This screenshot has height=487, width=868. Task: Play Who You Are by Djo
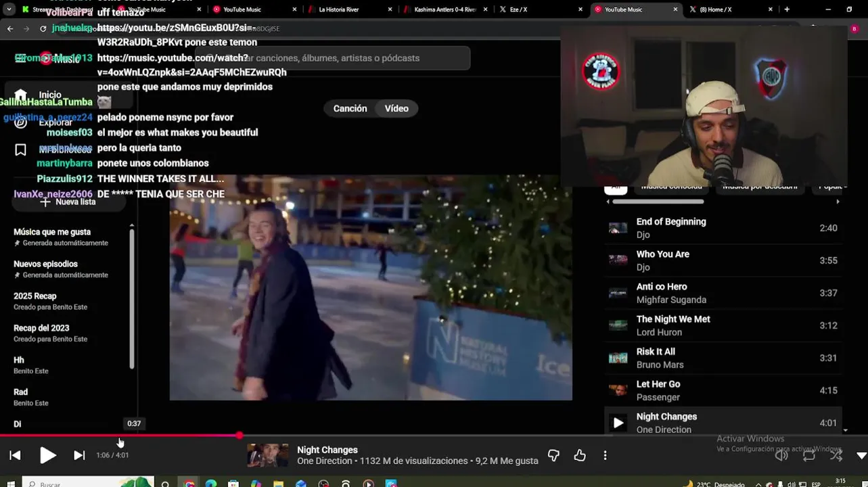click(x=723, y=260)
